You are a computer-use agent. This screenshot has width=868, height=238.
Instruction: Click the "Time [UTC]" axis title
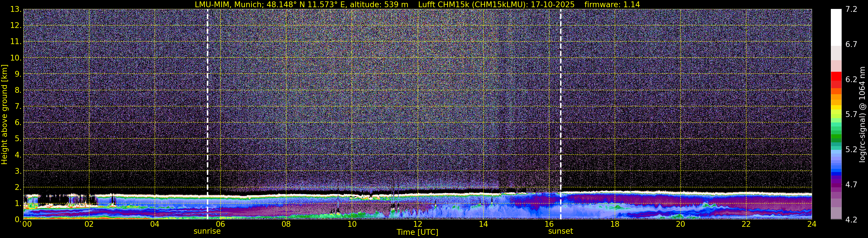click(x=417, y=232)
